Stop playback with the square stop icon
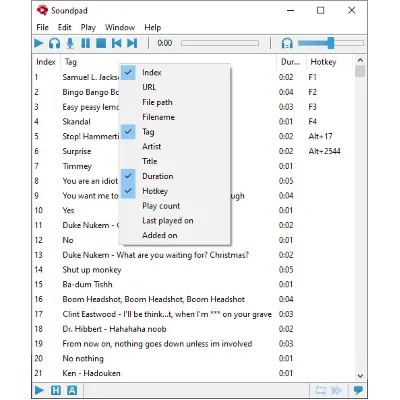The height and width of the screenshot is (400, 400). click(101, 43)
